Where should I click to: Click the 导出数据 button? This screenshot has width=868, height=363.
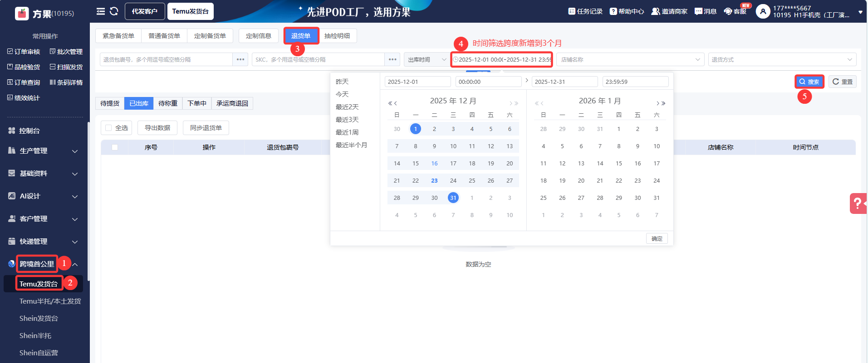coord(157,128)
